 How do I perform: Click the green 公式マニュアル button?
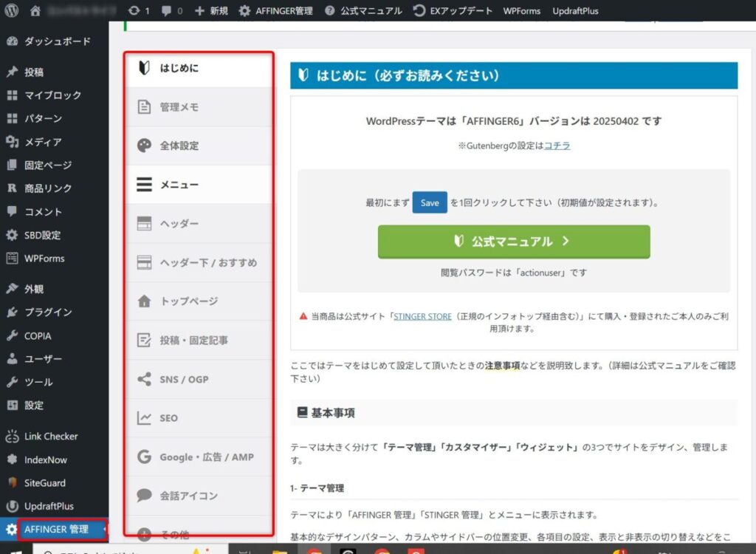[x=514, y=242]
